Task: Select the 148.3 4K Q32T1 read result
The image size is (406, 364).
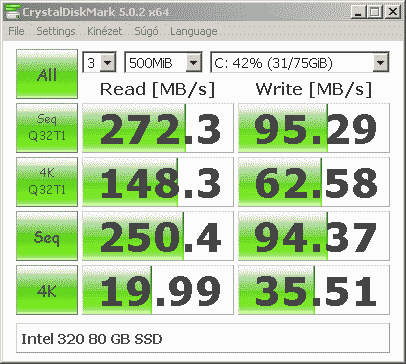Action: pos(158,182)
